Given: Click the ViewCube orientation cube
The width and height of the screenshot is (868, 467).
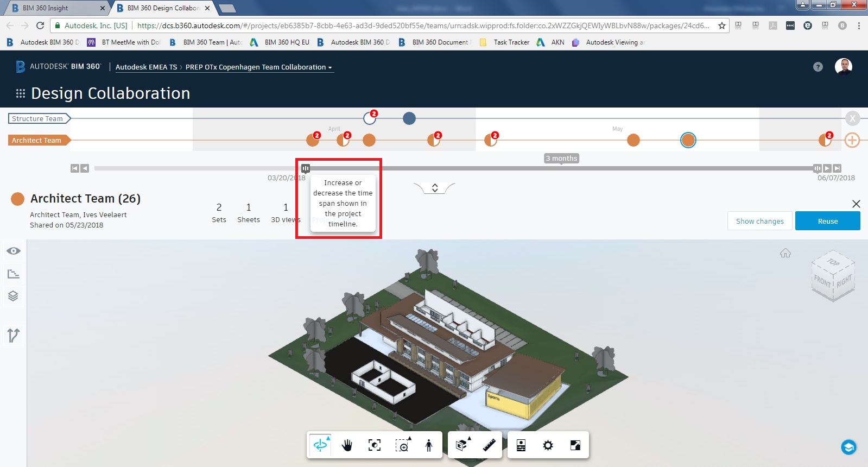Looking at the screenshot, I should click(833, 276).
